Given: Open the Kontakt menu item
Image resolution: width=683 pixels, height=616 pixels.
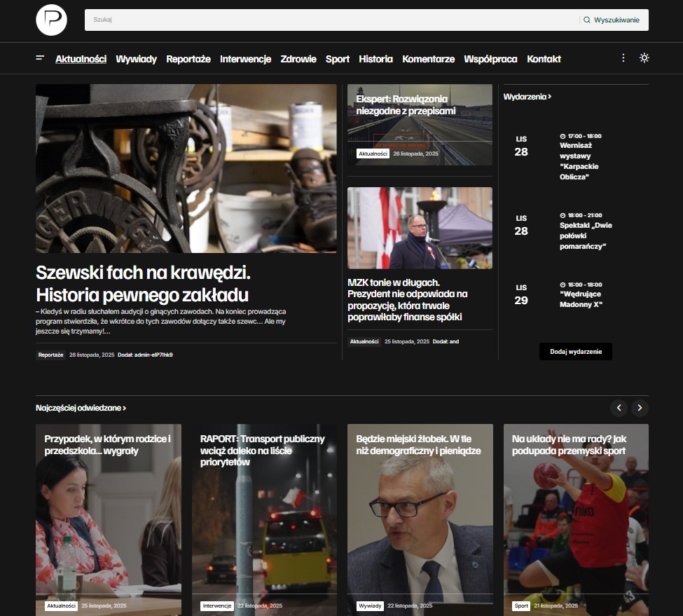Looking at the screenshot, I should click(544, 59).
